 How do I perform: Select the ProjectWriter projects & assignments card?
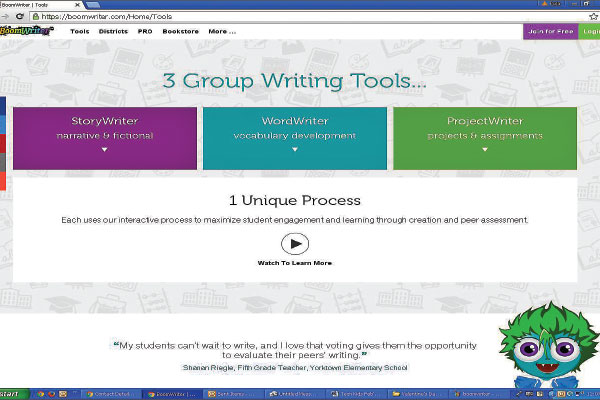coord(485,138)
